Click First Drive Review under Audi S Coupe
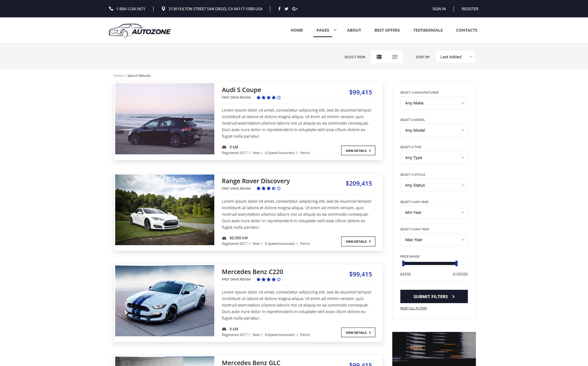Image resolution: width=588 pixels, height=366 pixels. tap(236, 98)
